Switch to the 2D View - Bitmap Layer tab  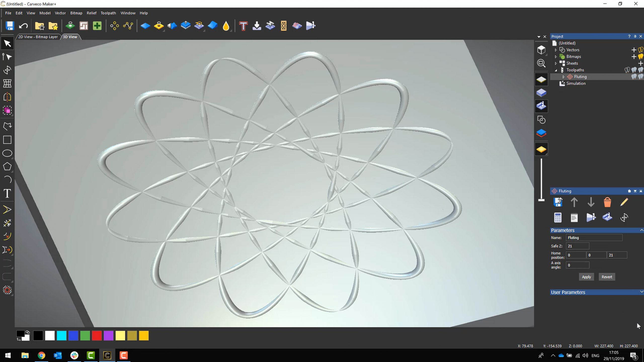[38, 37]
